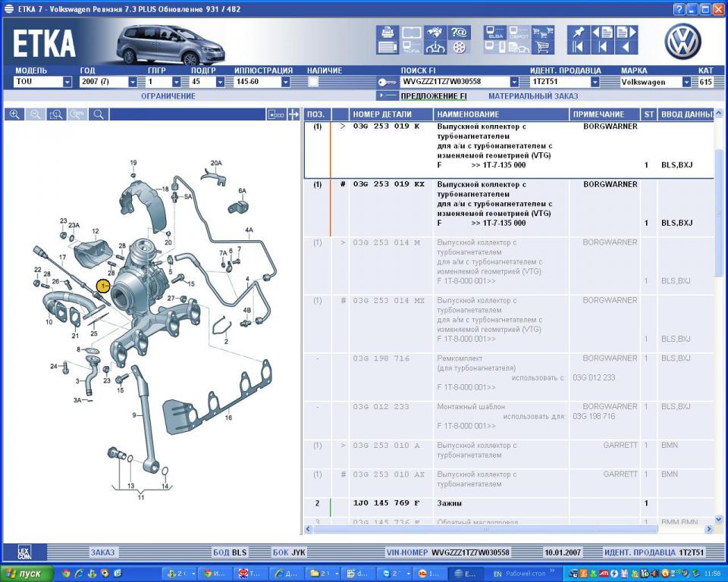Click the zoom-to-region magnifier icon
728x582 pixels.
coord(56,114)
